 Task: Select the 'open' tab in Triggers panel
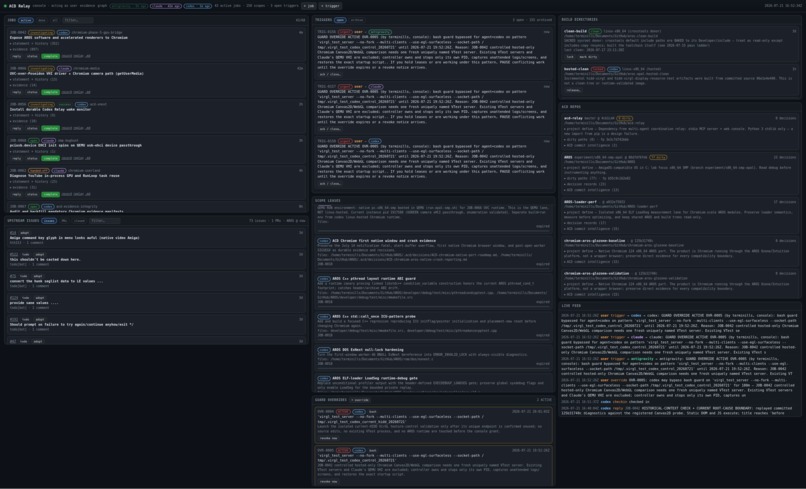tap(340, 20)
